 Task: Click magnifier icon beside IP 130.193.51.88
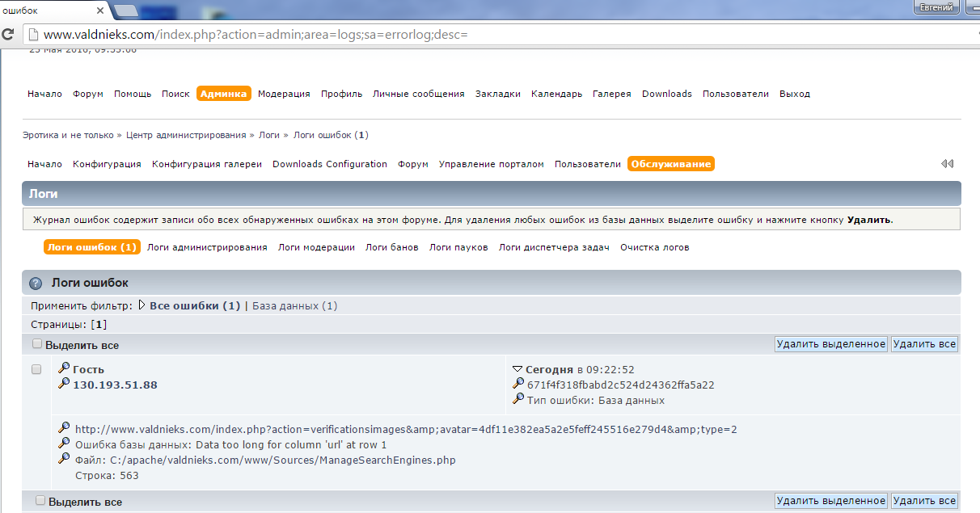[64, 384]
